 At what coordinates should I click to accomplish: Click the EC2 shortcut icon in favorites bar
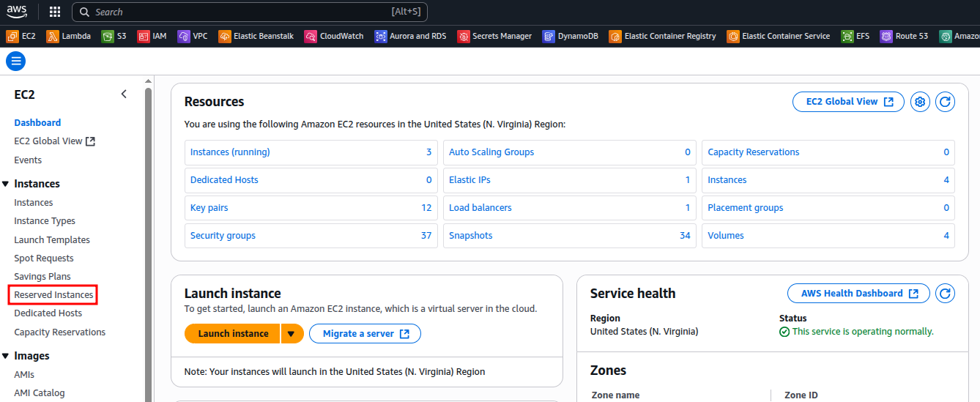tap(12, 36)
